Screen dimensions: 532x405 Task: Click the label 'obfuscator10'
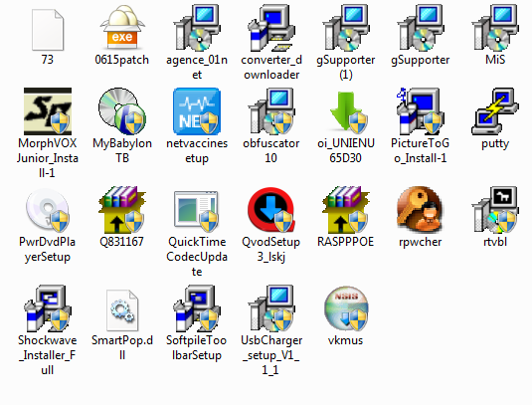(x=271, y=150)
